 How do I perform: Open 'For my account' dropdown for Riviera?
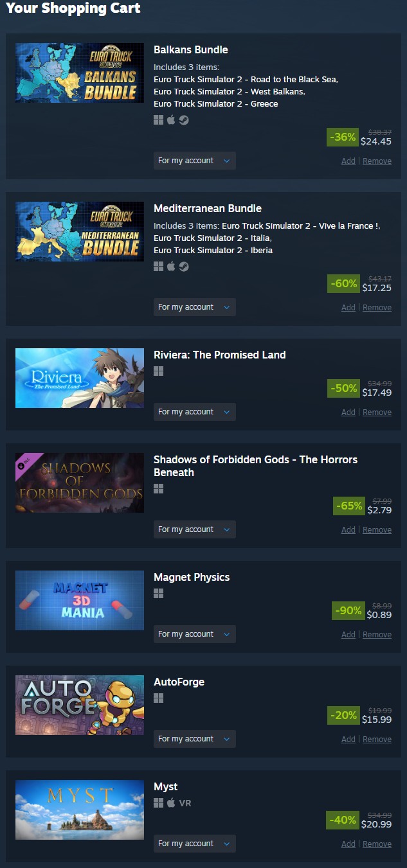pyautogui.click(x=194, y=412)
